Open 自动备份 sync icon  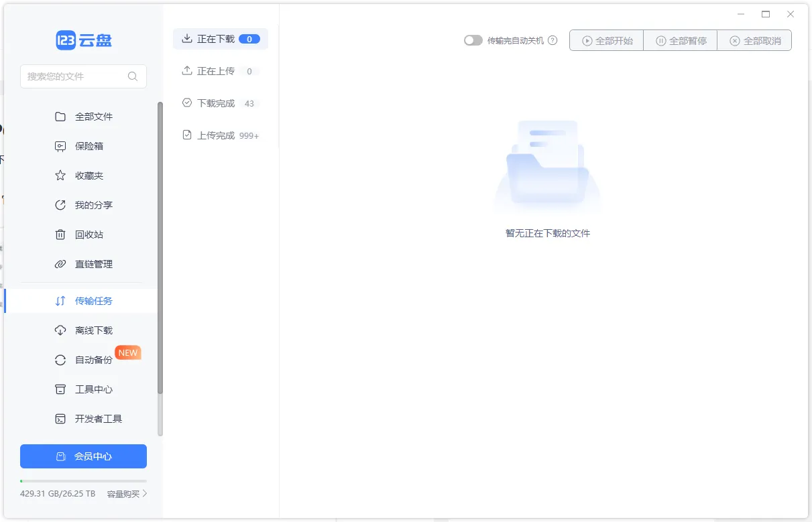click(60, 360)
